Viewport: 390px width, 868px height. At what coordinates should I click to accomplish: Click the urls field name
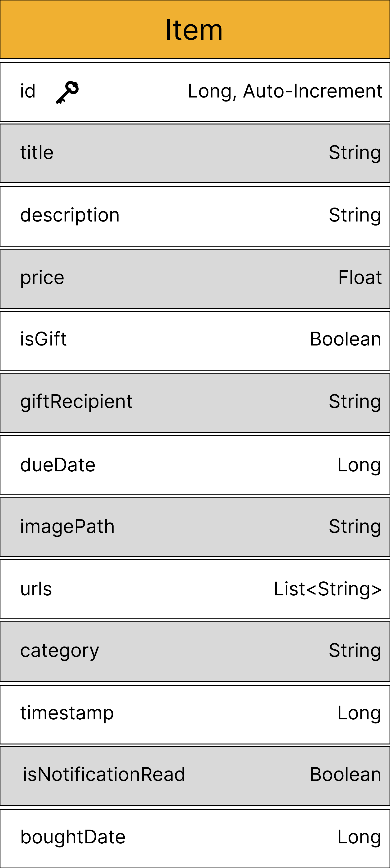[36, 589]
